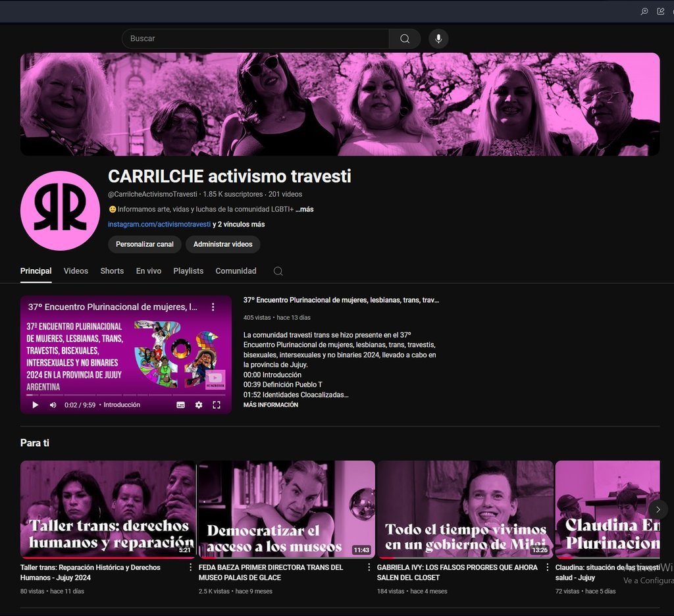Play the featured Encuentro video
Viewport: 674px width, 616px height.
(x=36, y=405)
